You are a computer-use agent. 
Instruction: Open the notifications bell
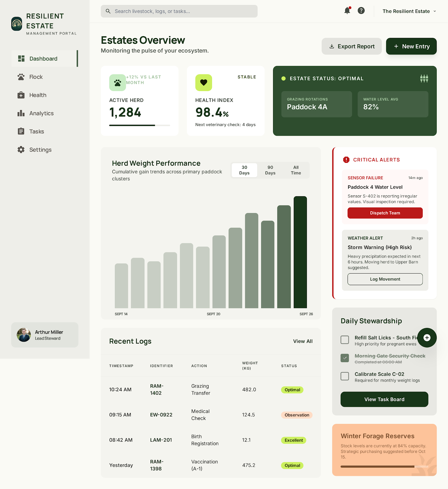click(347, 11)
